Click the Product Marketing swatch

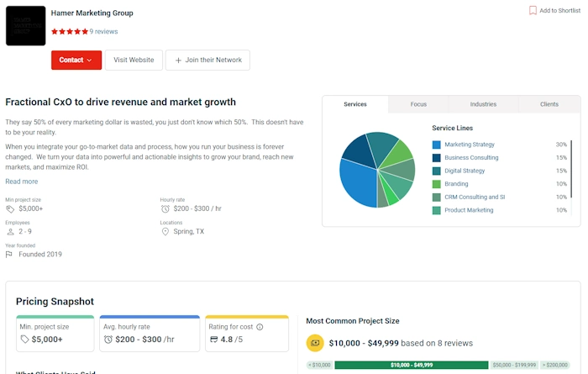pyautogui.click(x=437, y=210)
